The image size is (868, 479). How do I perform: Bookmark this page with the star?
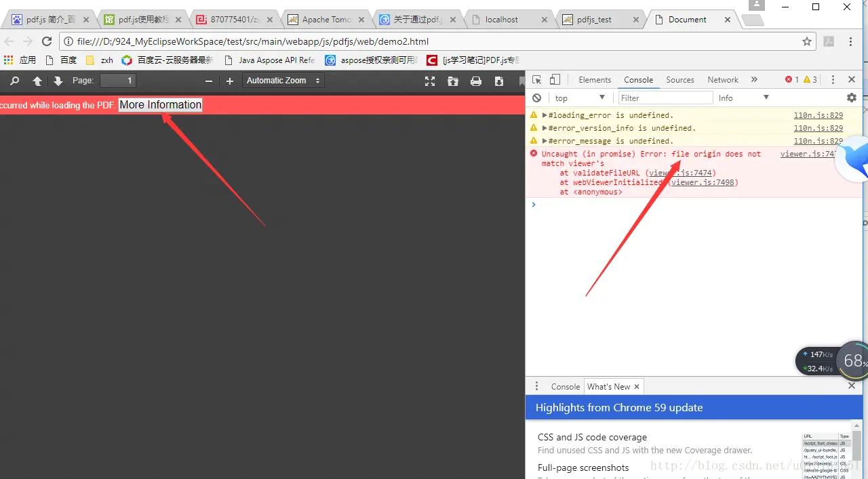tap(807, 41)
